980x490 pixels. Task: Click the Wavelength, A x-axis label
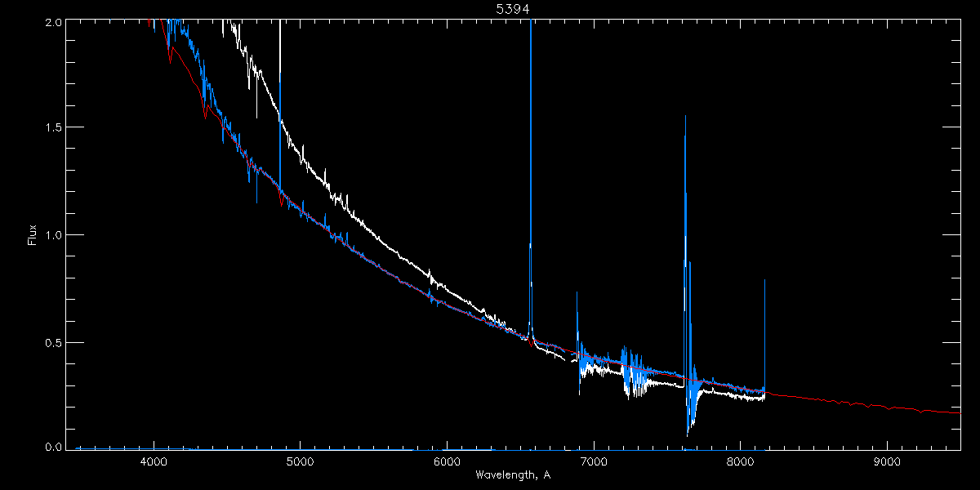click(x=513, y=474)
